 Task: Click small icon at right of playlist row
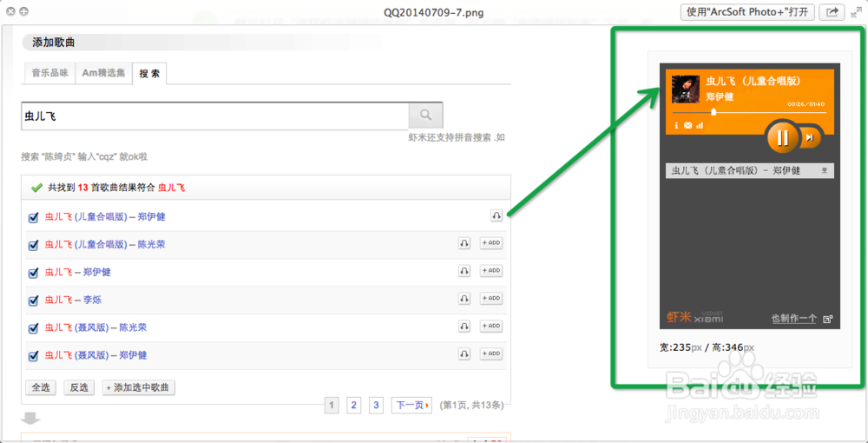pyautogui.click(x=825, y=170)
